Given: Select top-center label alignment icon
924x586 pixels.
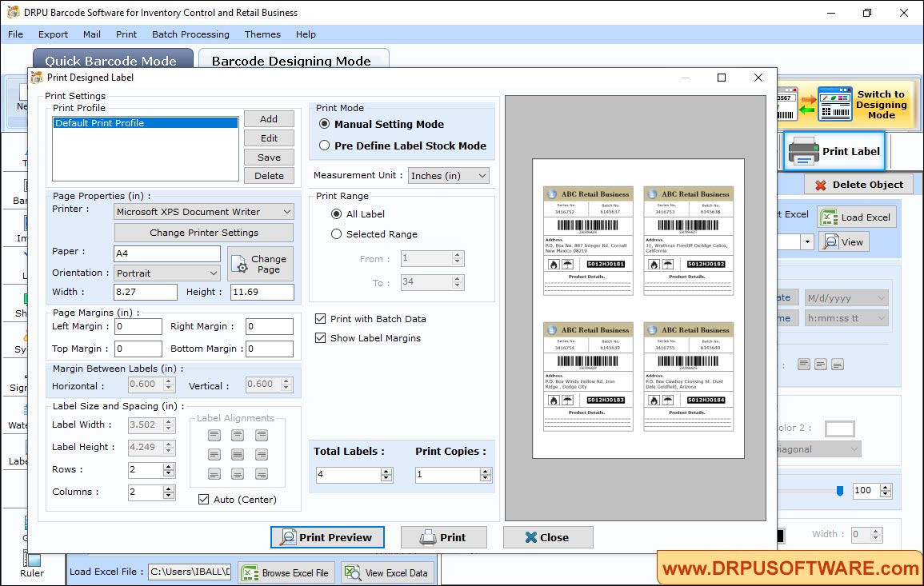Looking at the screenshot, I should click(x=238, y=435).
